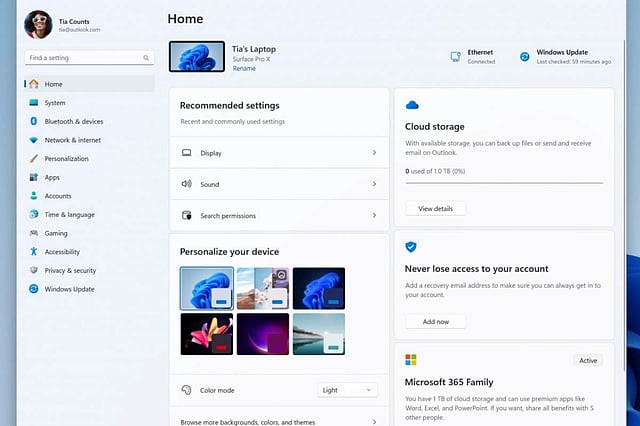
Task: Click the Rename link under Tia's Laptop
Action: pos(243,69)
